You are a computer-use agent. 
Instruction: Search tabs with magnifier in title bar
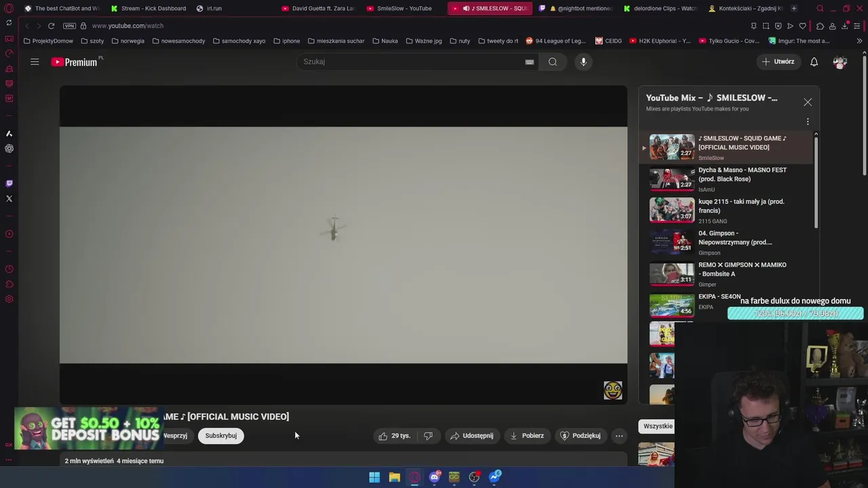click(x=820, y=9)
